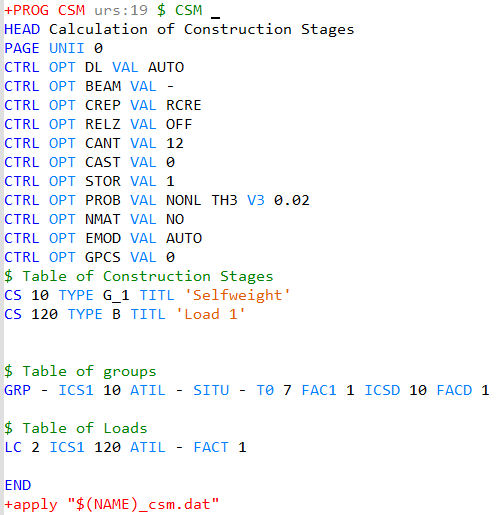Click value 12 on CANT line
Image resolution: width=500 pixels, height=515 pixels.
point(175,143)
